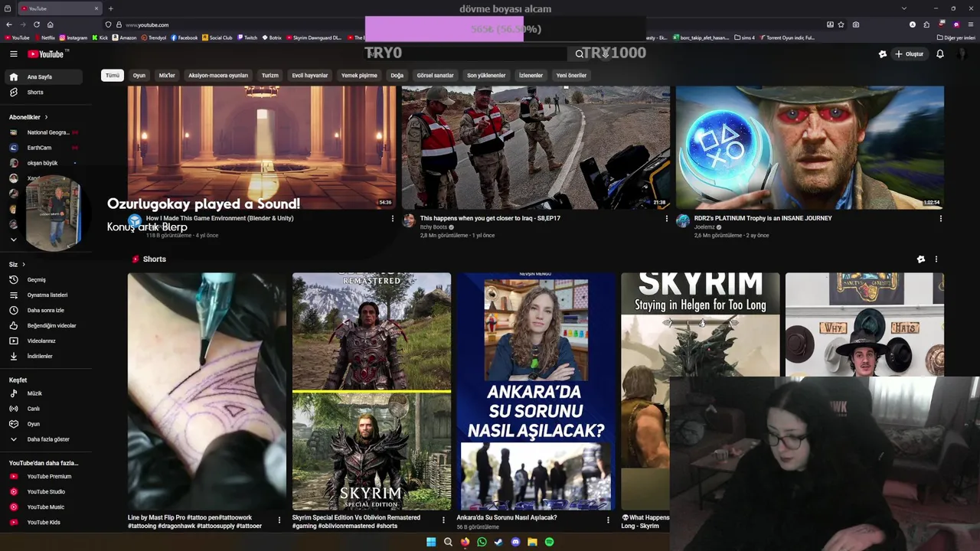Select the Evcil hayvanlar chip
The height and width of the screenshot is (551, 980).
click(309, 75)
